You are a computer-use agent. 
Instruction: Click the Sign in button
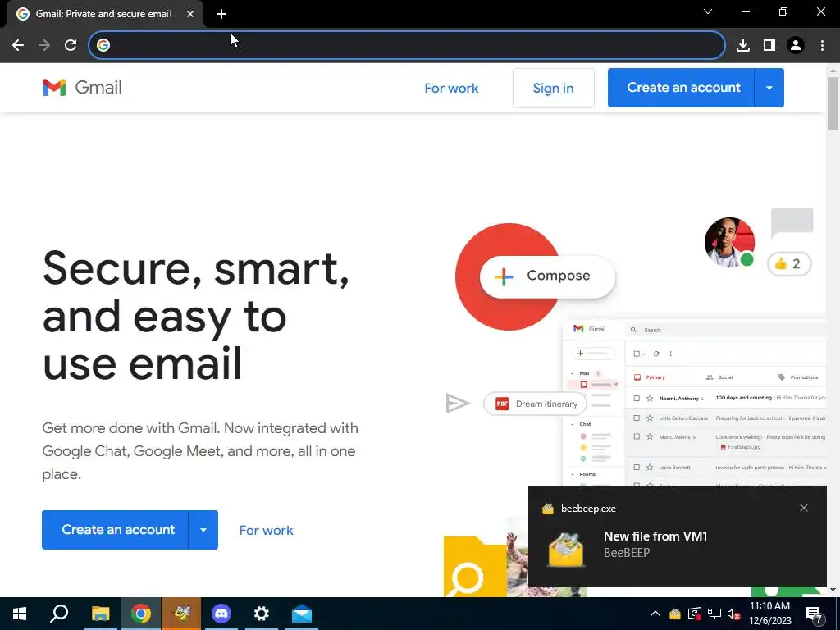(553, 88)
